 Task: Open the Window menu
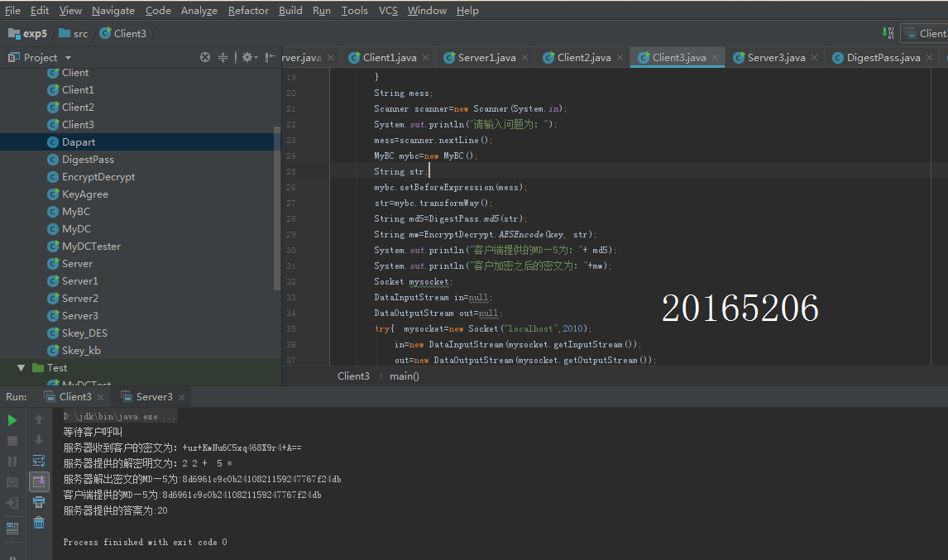(x=427, y=10)
